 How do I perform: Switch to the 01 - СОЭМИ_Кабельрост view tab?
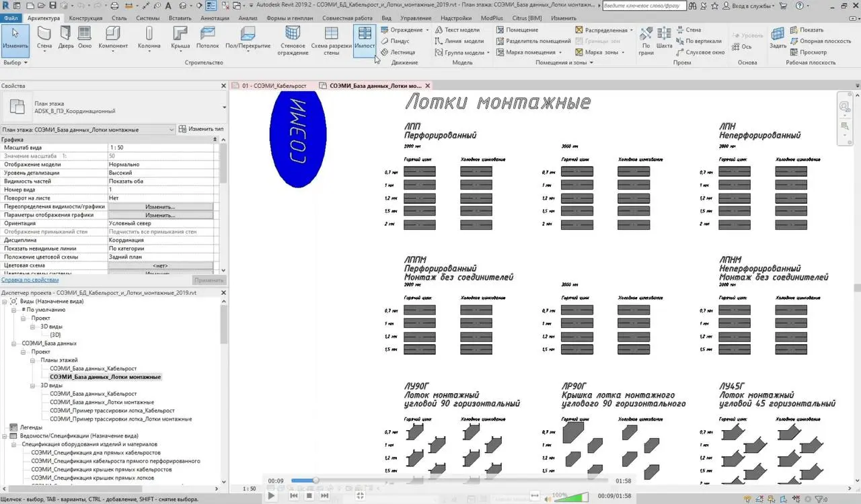tap(274, 86)
